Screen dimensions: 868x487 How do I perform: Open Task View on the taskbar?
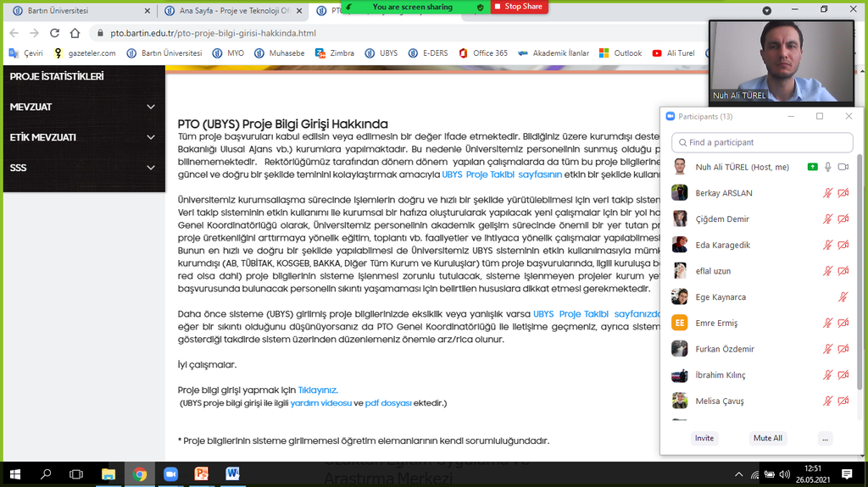click(75, 474)
